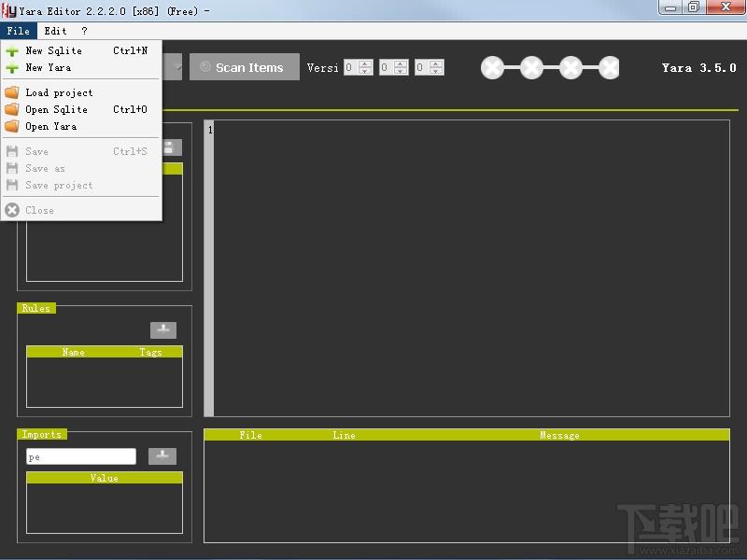Click the Tags column header in Rules
This screenshot has width=747, height=560.
(150, 352)
